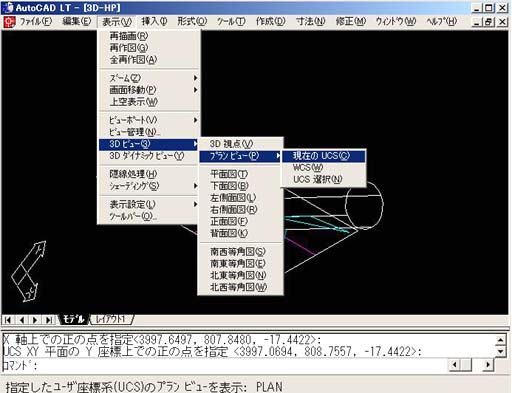
Task: Click horizontal scrollbar right arrow
Action: [488, 365]
